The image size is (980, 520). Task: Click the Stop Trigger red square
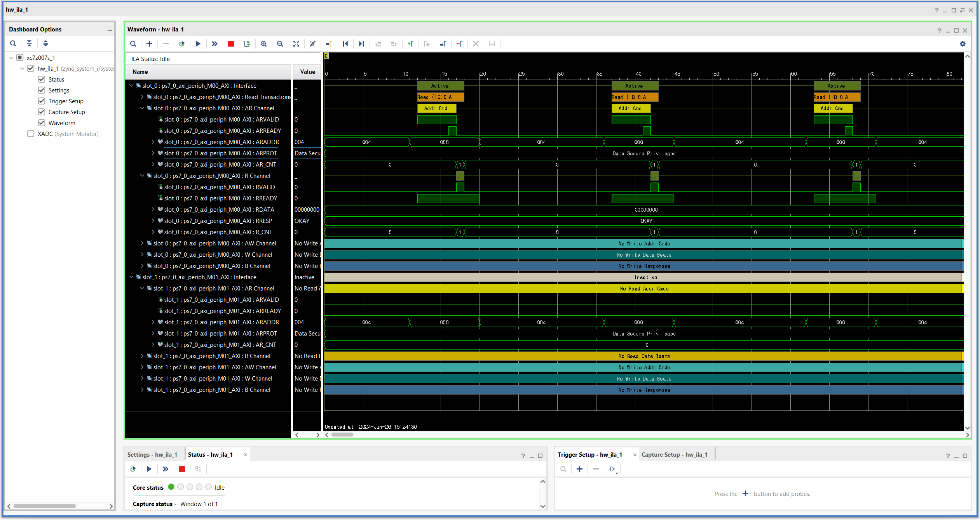click(x=231, y=44)
